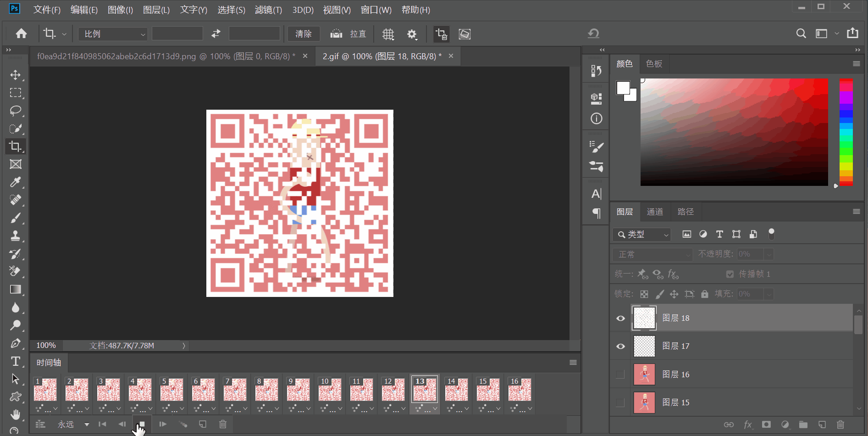This screenshot has width=868, height=436.
Task: Click the share icon at top right
Action: [x=852, y=33]
